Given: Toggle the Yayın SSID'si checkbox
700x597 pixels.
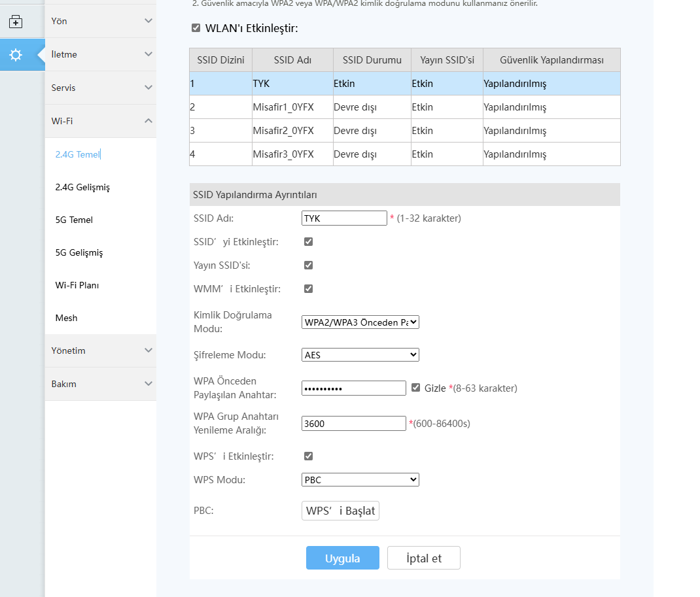Looking at the screenshot, I should pyautogui.click(x=309, y=265).
